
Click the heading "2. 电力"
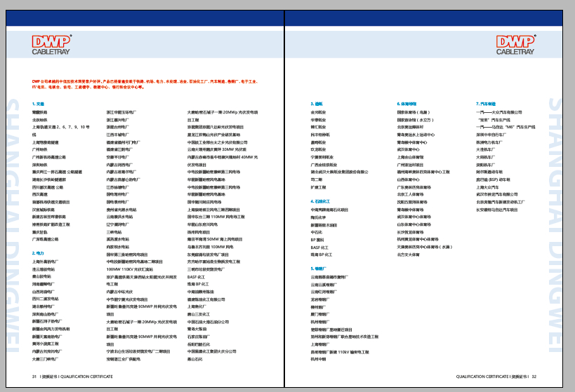[38, 253]
